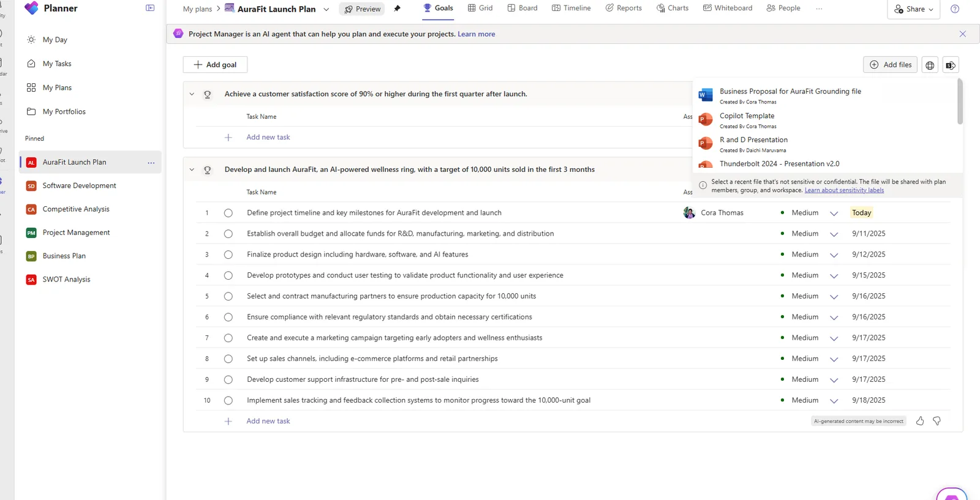
Task: Click the SWOT Analysis plan icon
Action: tap(31, 280)
